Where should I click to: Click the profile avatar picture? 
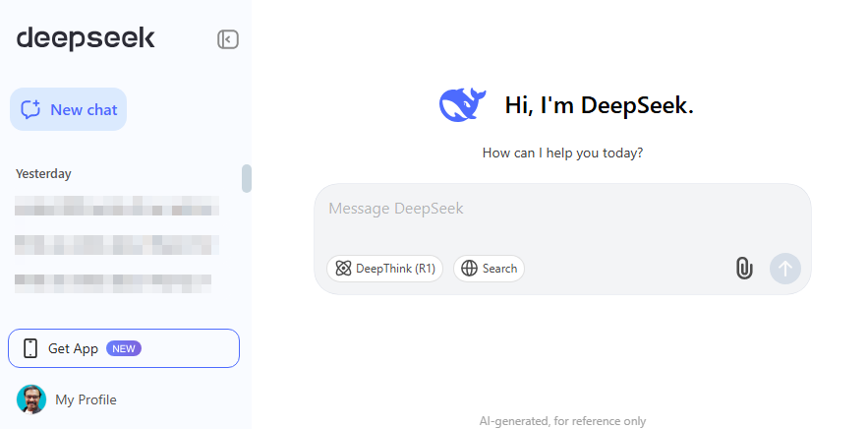tap(31, 399)
